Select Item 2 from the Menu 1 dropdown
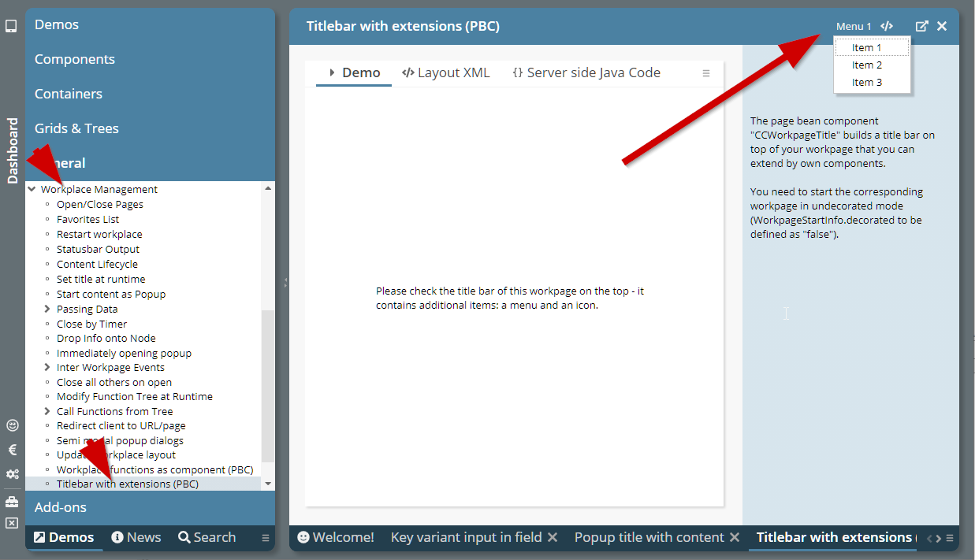Viewport: 975px width, 560px height. [x=867, y=65]
